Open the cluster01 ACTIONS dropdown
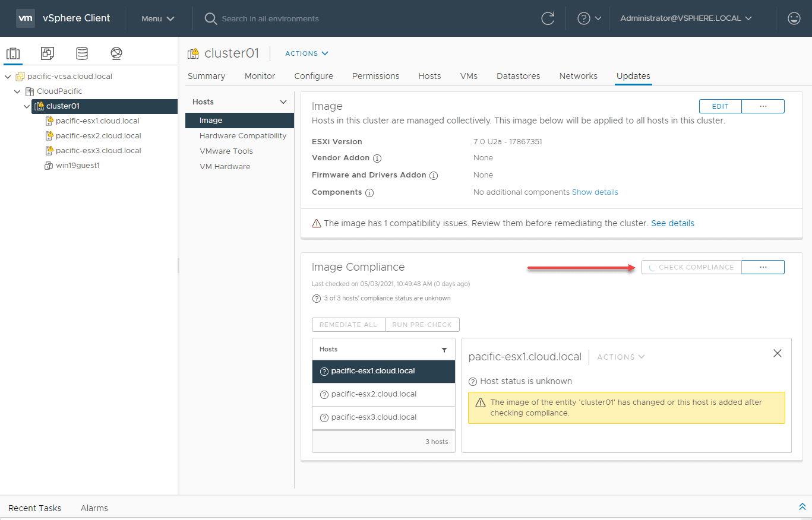Viewport: 812px width, 520px height. [307, 53]
